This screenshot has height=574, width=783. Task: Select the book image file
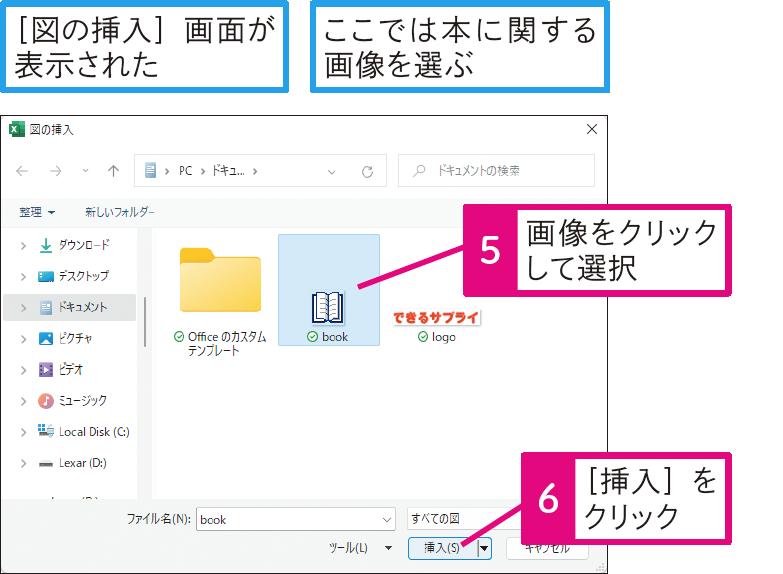(329, 290)
